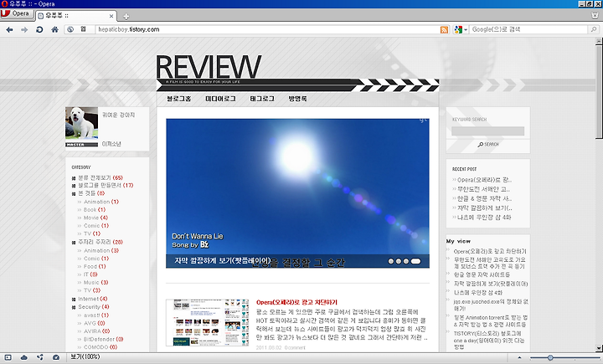The width and height of the screenshot is (603, 364).
Task: Select the third slideshow dot indicator
Action: tap(405, 261)
